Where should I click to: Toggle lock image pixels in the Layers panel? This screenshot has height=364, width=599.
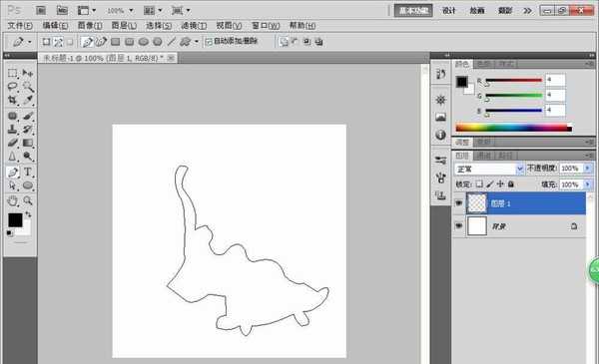click(490, 183)
